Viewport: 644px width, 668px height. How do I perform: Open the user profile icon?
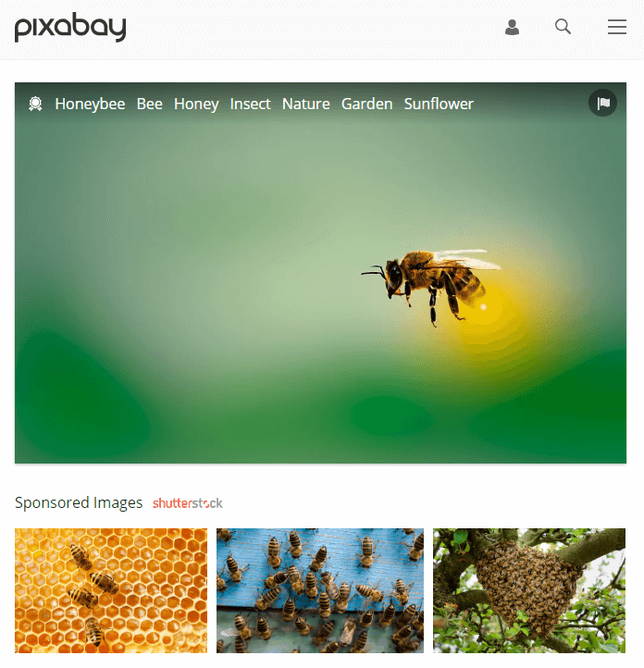coord(512,27)
